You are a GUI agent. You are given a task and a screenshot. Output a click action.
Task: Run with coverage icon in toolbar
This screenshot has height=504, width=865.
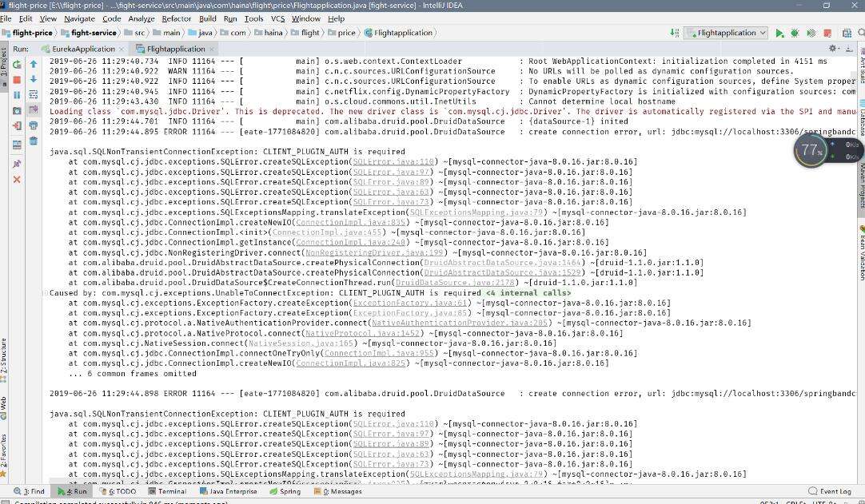click(x=811, y=33)
